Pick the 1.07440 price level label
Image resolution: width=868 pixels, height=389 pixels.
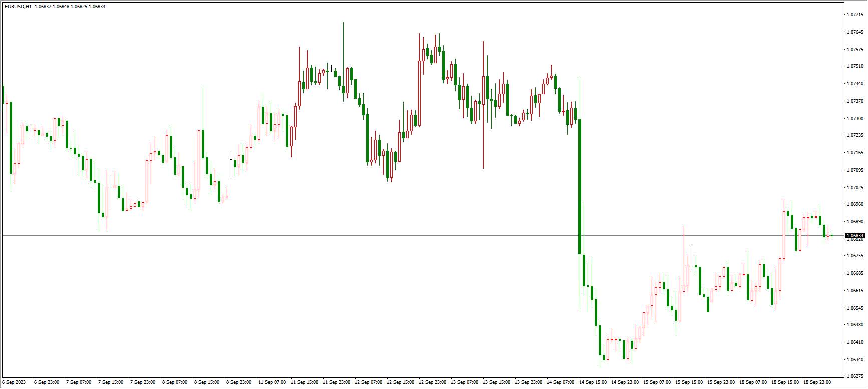click(854, 84)
